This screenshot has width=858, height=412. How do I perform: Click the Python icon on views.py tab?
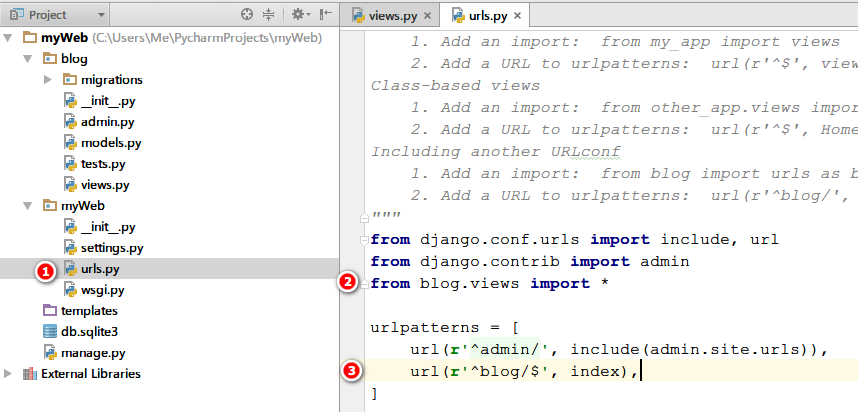click(x=359, y=16)
